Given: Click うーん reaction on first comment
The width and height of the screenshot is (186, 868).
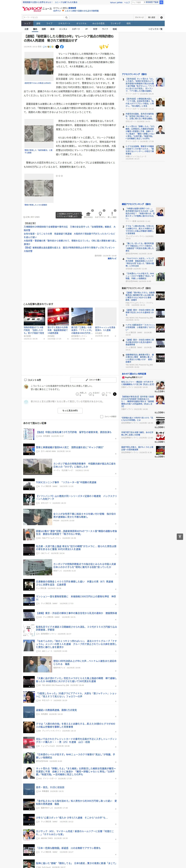Looking at the screenshot, I should tap(107, 394).
